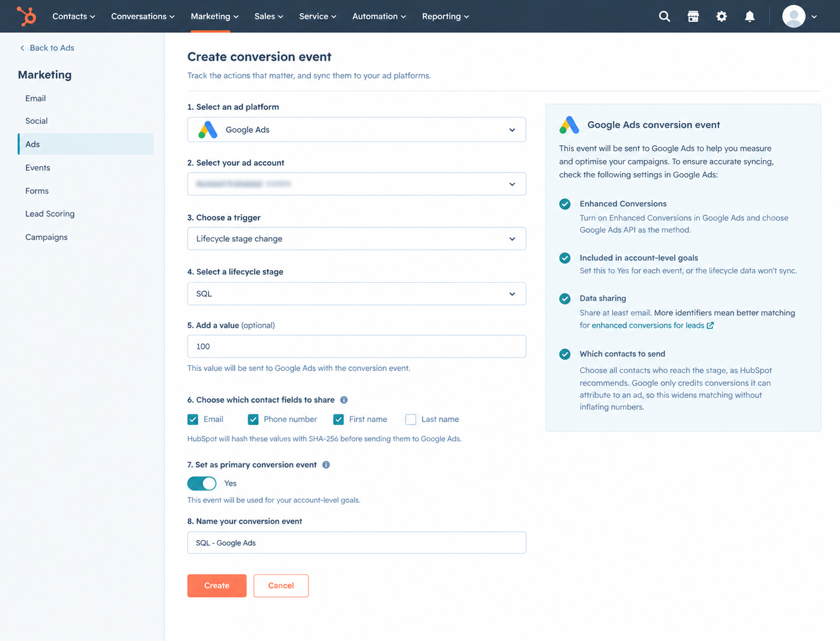Click the info icon beside primary conversion event
The width and height of the screenshot is (840, 641).
coord(326,465)
